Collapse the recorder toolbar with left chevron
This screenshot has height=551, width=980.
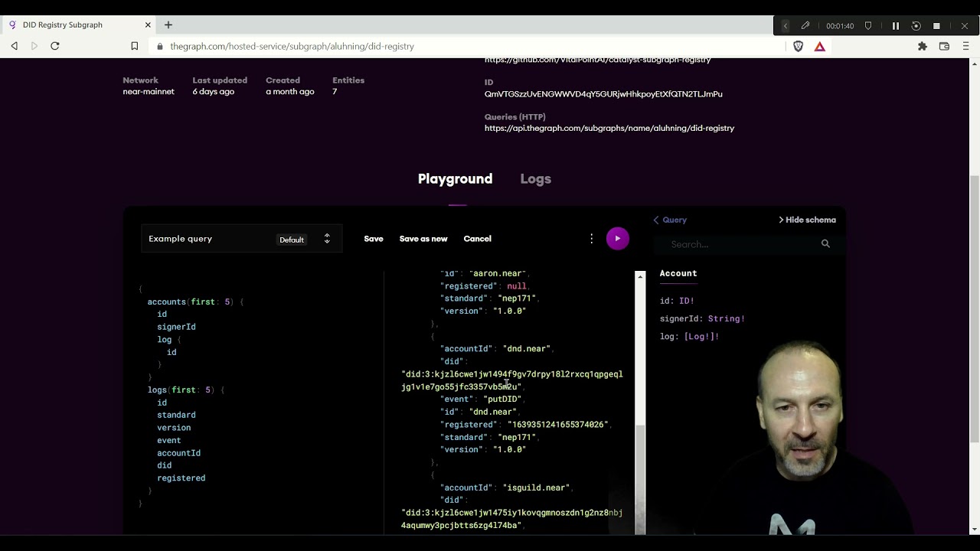[785, 26]
